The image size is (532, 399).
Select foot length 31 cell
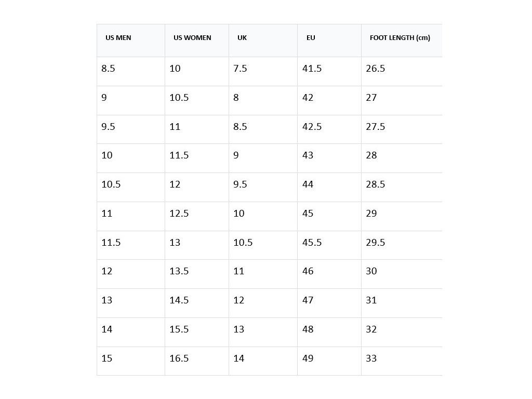(371, 300)
